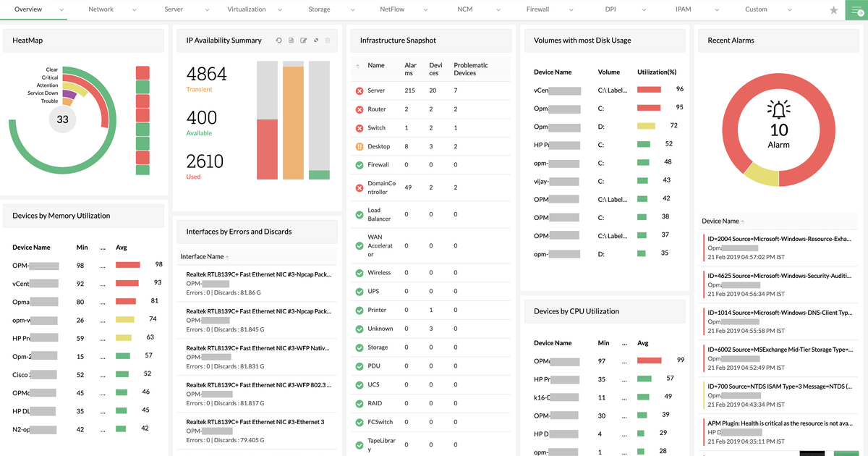Expand the Storage tab dropdown arrow
This screenshot has width=868, height=456.
pos(352,10)
